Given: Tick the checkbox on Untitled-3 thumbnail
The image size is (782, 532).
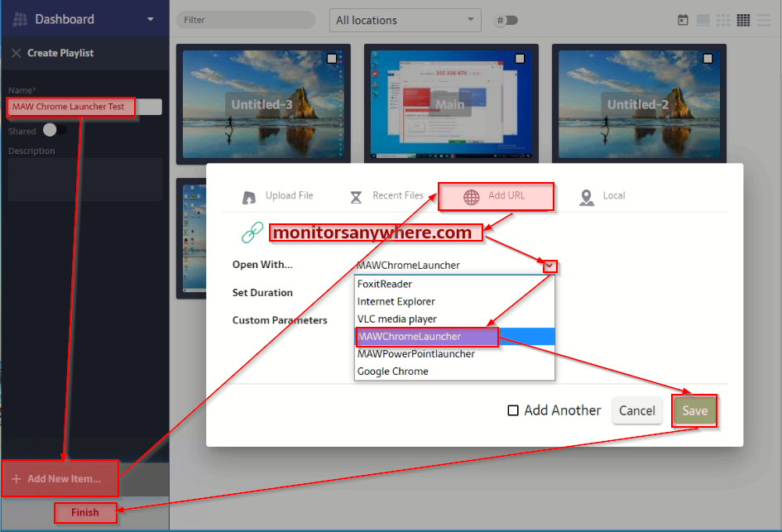Looking at the screenshot, I should (332, 58).
